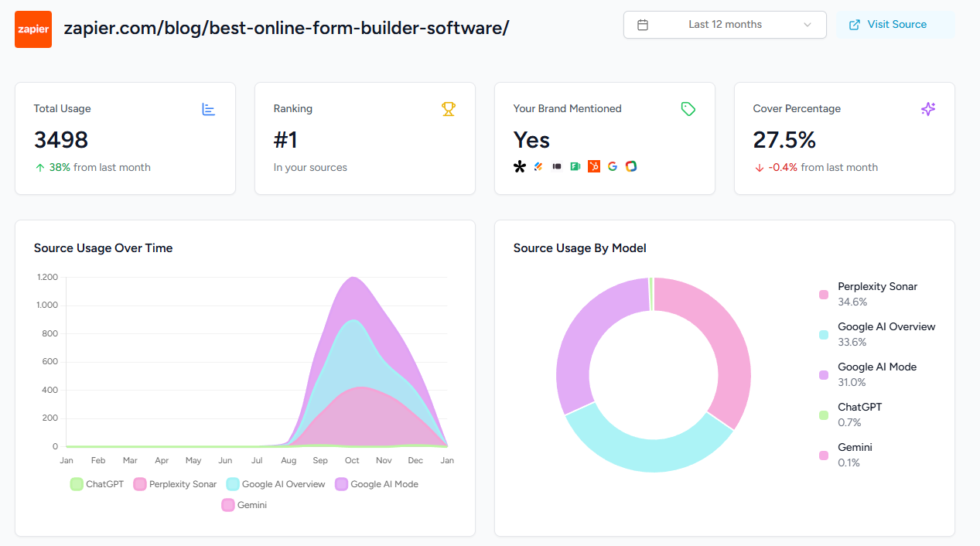Click the Yes brand mentioned value

point(532,140)
